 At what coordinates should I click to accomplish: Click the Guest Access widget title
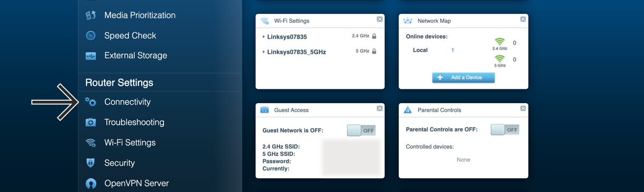[291, 110]
